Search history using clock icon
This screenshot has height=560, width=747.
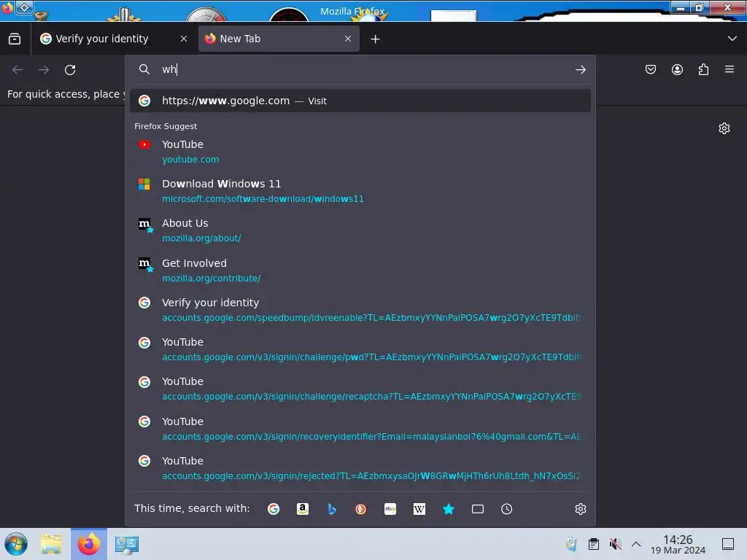pos(506,509)
